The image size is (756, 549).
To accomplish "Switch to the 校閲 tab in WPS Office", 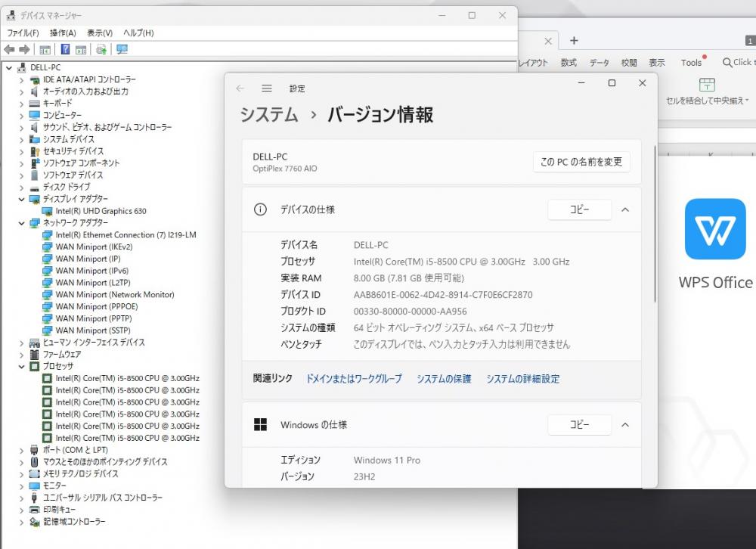I will pos(629,63).
